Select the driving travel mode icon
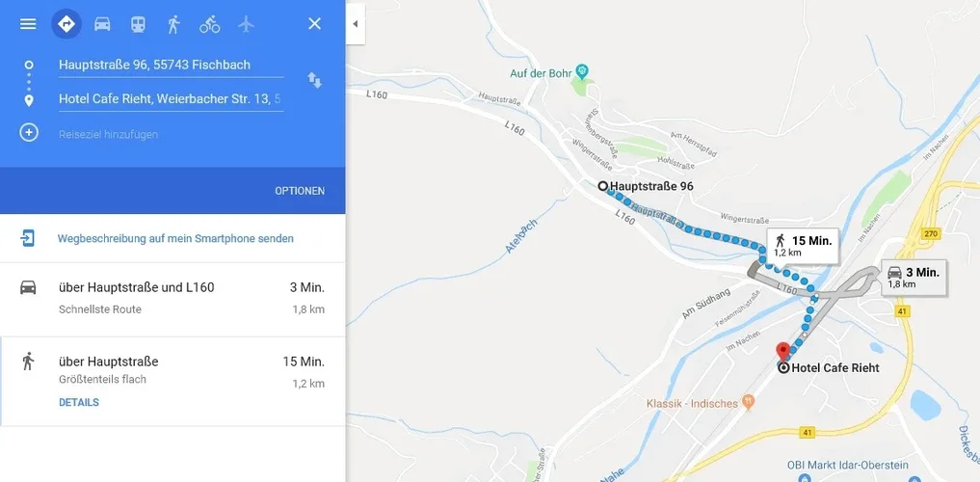980x482 pixels. (x=102, y=24)
